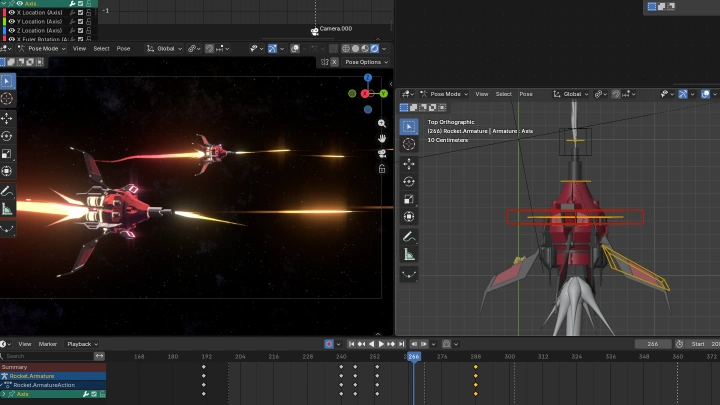
Task: Open the Pose Options dropdown
Action: tap(366, 62)
